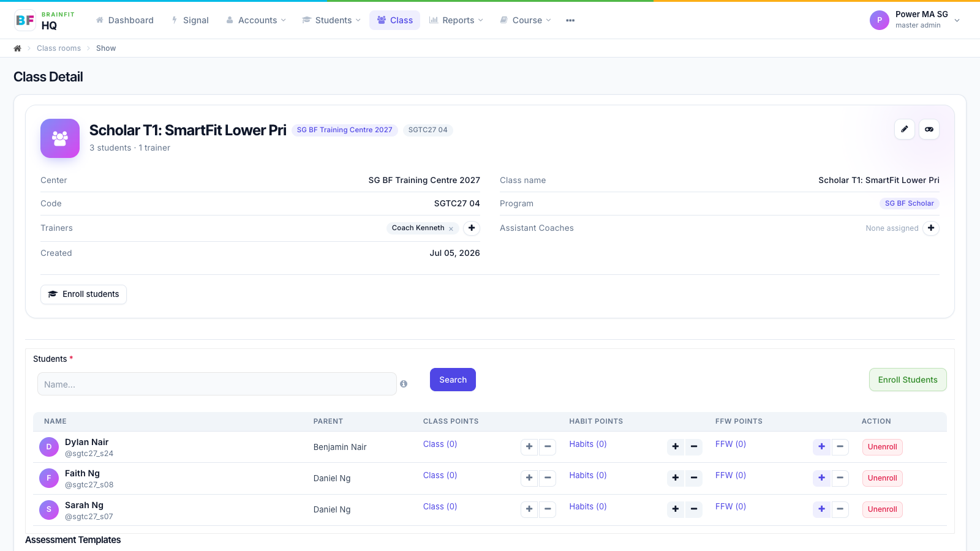Subtract class points for Dylan Nair

click(548, 447)
